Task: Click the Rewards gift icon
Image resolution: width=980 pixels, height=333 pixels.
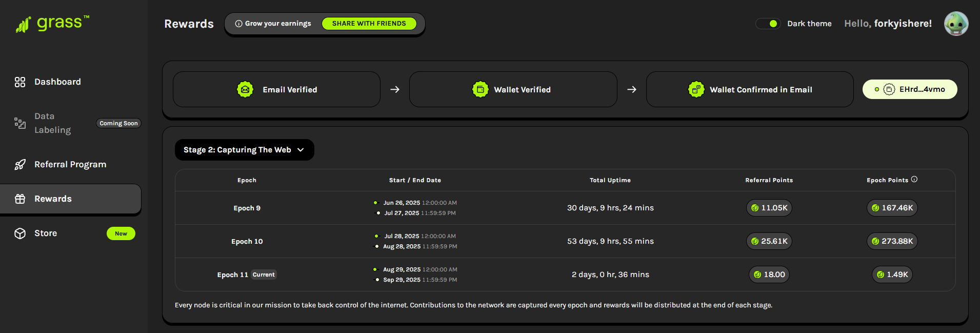Action: pyautogui.click(x=20, y=199)
